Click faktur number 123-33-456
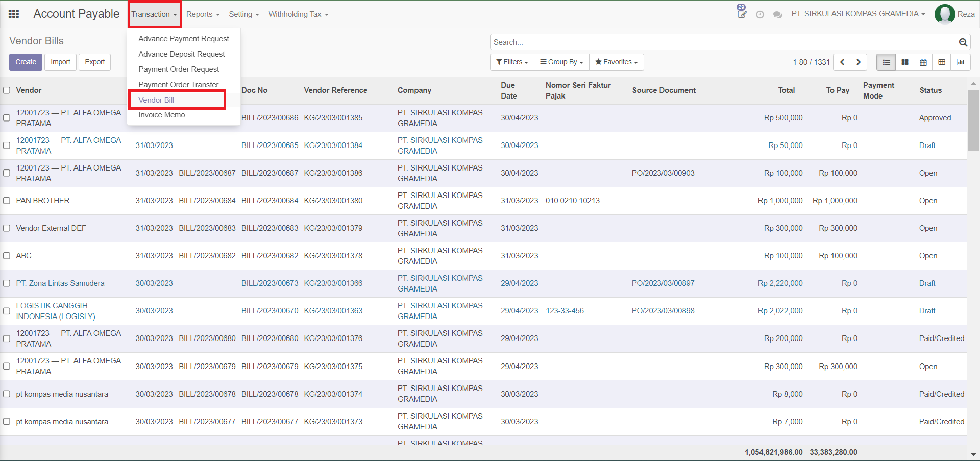 coord(565,311)
